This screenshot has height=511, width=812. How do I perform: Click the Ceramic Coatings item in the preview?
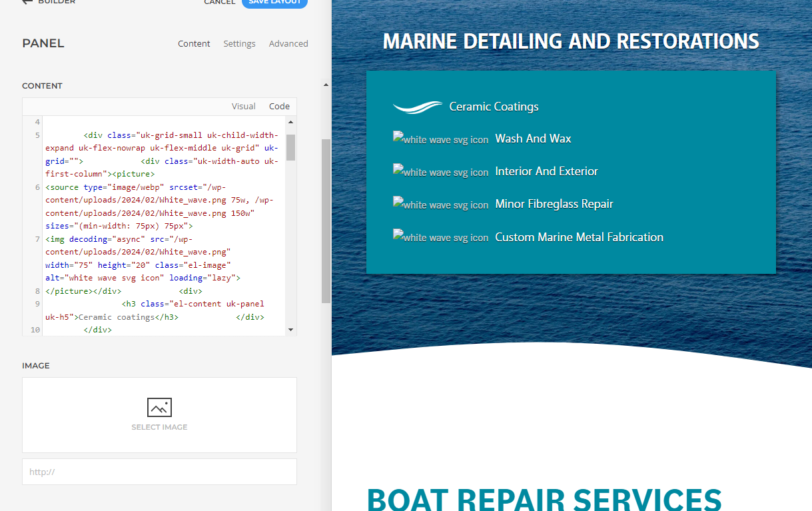coord(494,106)
